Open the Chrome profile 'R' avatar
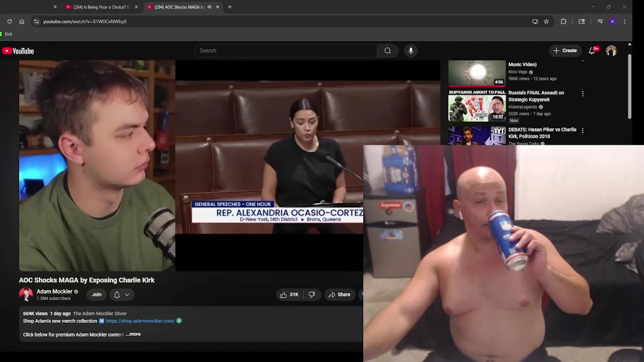The width and height of the screenshot is (644, 362). [x=612, y=22]
